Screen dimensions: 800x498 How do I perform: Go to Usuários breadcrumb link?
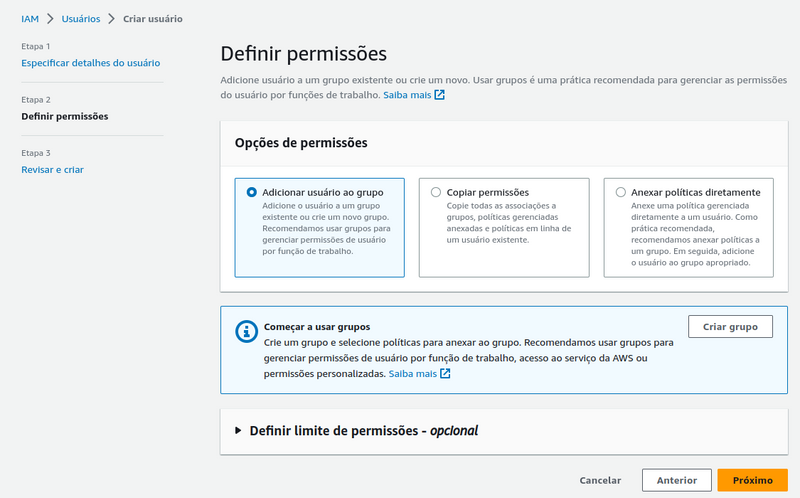(80, 19)
